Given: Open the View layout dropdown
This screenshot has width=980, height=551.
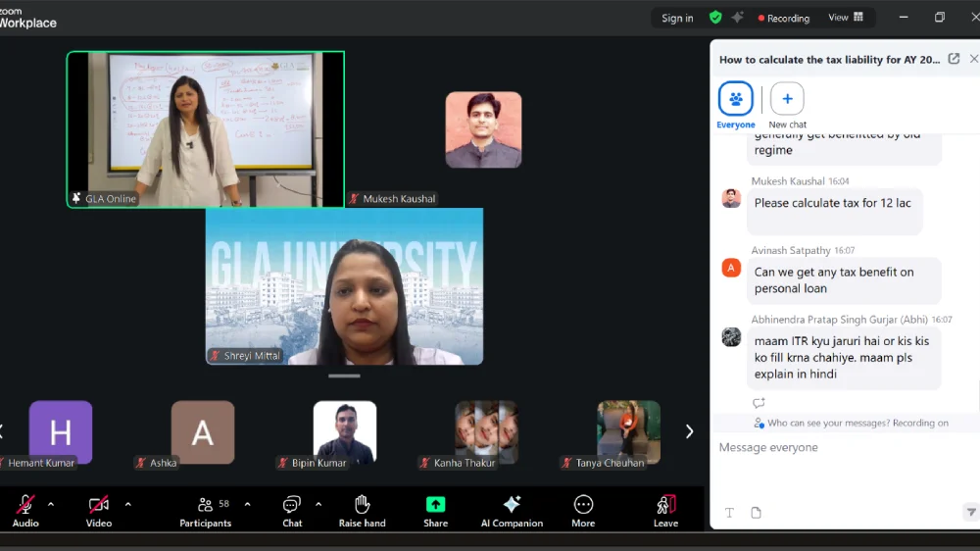Looking at the screenshot, I should [846, 18].
